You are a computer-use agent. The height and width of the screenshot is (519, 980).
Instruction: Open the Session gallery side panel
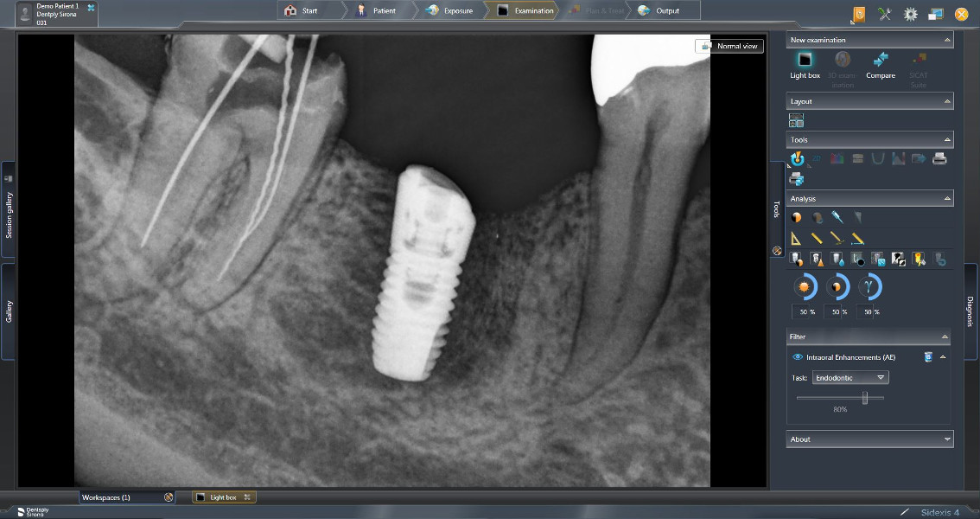9,209
